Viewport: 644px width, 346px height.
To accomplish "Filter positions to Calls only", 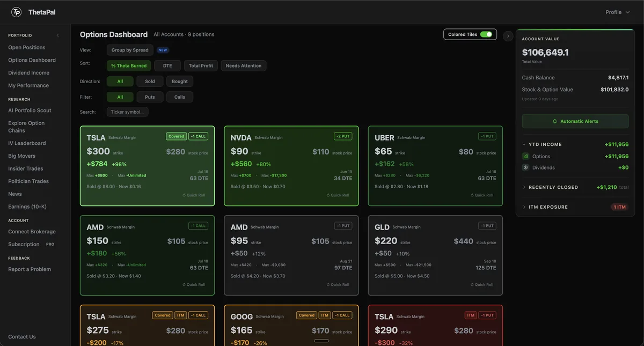I will click(180, 97).
